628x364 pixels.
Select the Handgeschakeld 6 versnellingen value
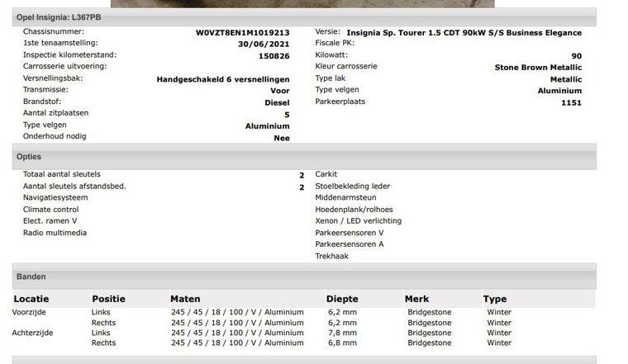(223, 79)
